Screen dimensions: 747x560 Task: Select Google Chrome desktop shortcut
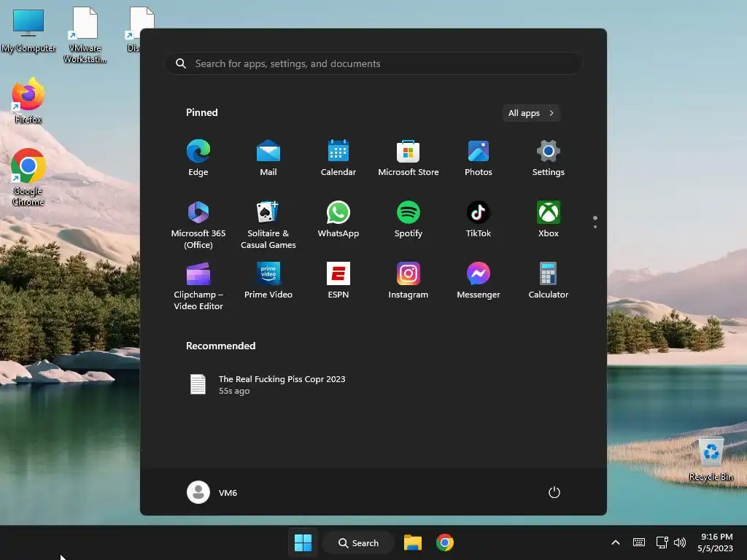[x=28, y=177]
